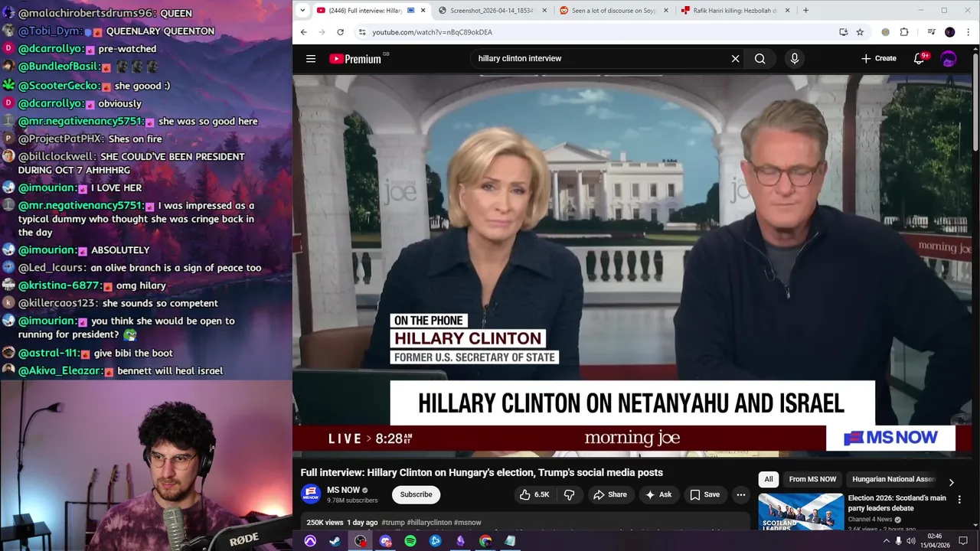Open the MS NOW channel avatar

[310, 494]
